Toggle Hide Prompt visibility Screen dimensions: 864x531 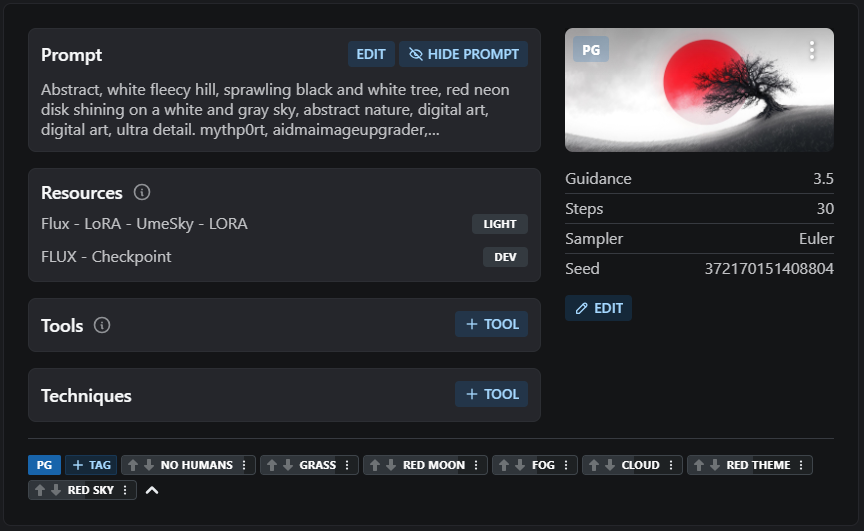click(463, 54)
